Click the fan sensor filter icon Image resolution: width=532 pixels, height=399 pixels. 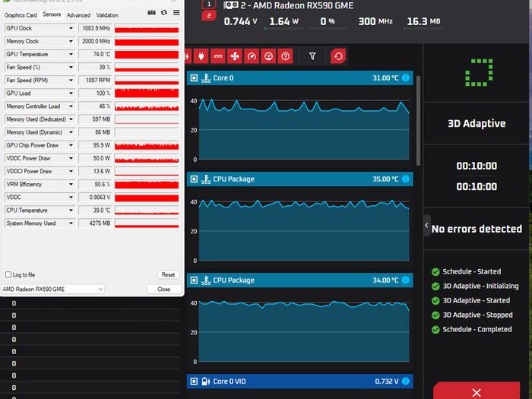(235, 56)
